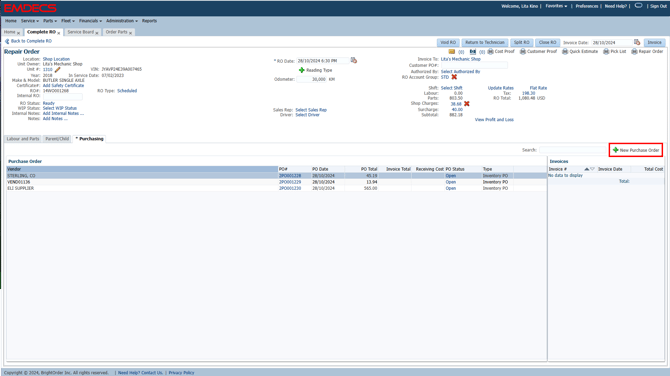Remove the STD account group via red X
The width and height of the screenshot is (670, 376).
(454, 77)
